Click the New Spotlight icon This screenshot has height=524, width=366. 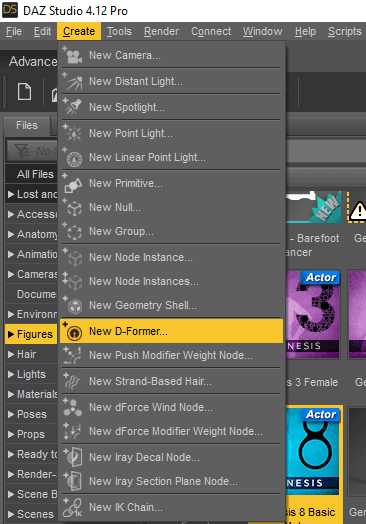click(74, 108)
